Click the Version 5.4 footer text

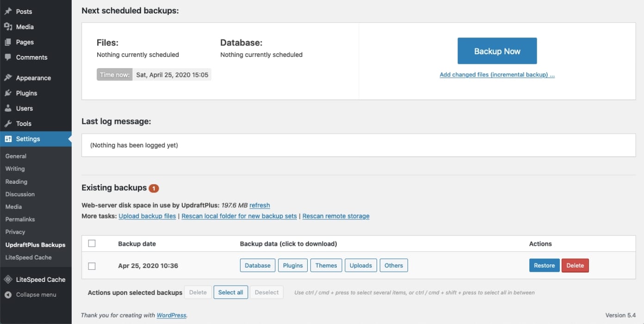(621, 315)
